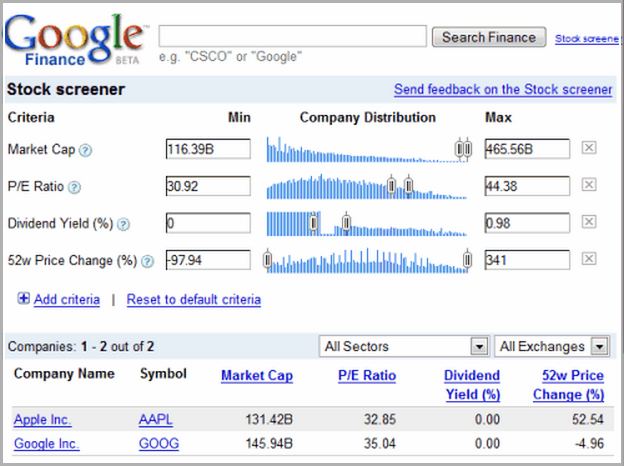Click the Search Finance button
Image resolution: width=624 pixels, height=466 pixels.
[x=489, y=37]
